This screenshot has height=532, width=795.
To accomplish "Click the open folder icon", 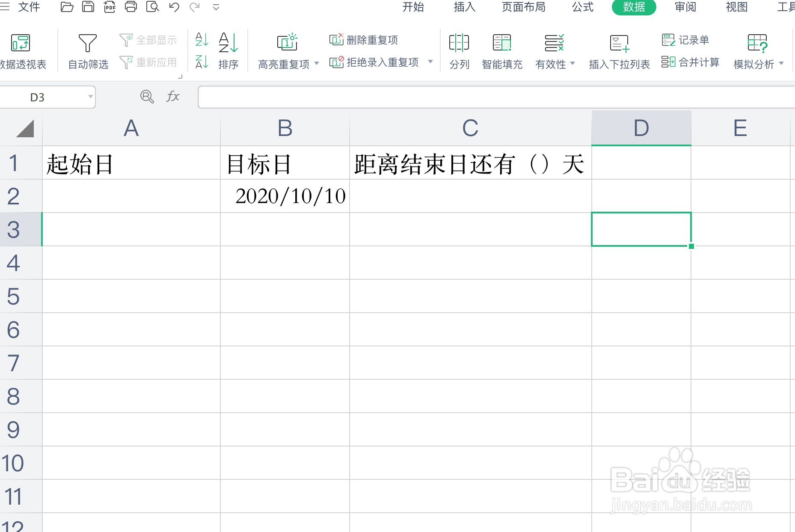I will 67,7.
